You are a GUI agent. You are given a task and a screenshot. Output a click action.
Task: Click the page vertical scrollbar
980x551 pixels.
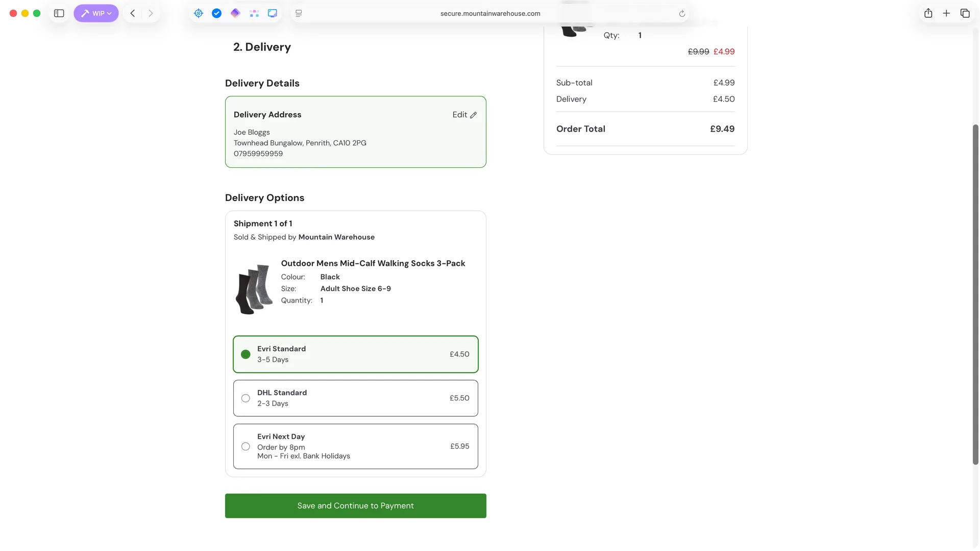pos(975,294)
